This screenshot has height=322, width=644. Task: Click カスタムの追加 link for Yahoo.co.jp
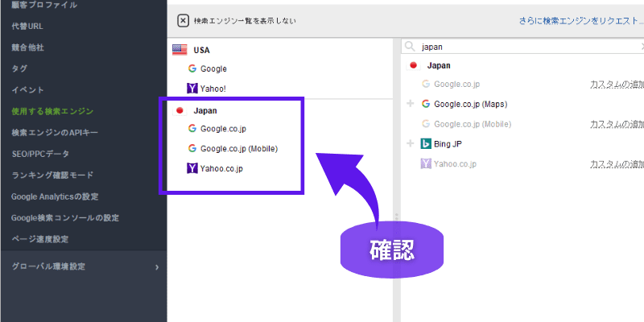click(617, 164)
